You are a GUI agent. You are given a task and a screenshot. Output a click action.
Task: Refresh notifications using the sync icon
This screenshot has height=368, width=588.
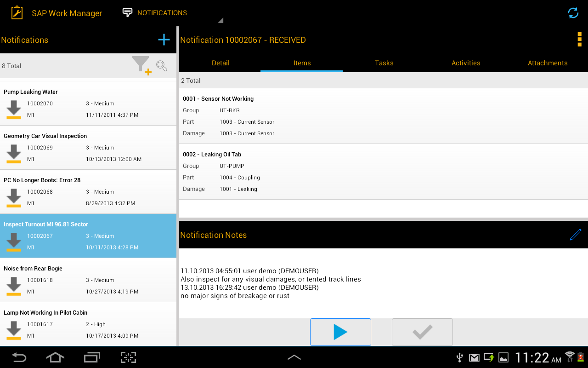[x=573, y=13]
